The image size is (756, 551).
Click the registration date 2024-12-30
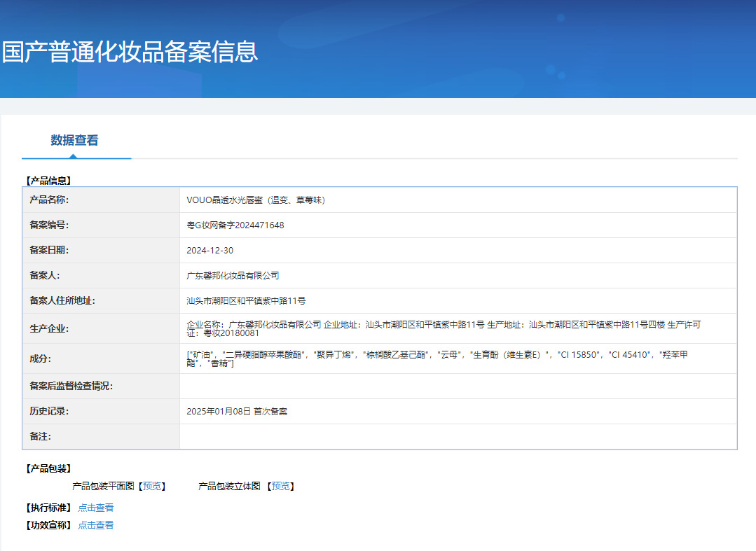[209, 251]
